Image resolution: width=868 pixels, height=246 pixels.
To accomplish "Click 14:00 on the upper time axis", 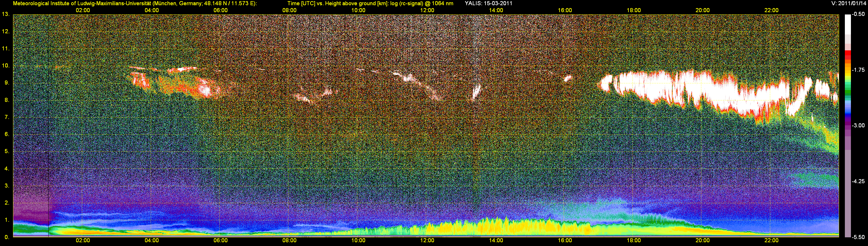I will coord(496,10).
